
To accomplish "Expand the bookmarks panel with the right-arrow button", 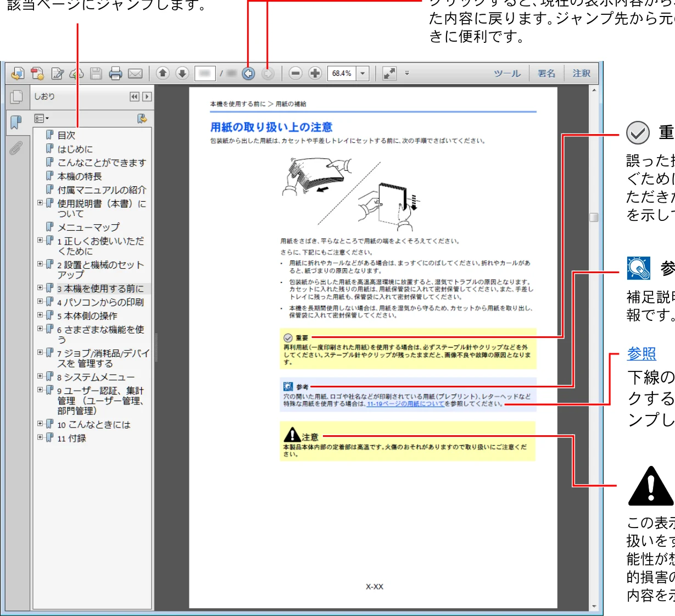I will pos(147,97).
